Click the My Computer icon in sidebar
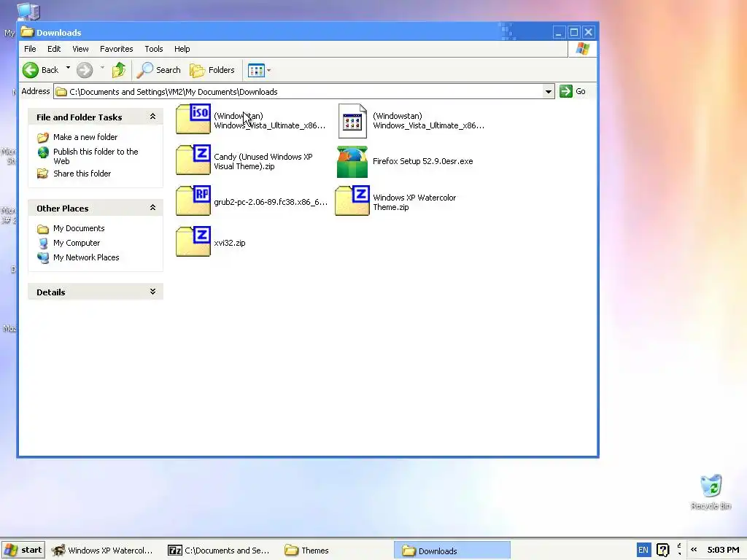 point(43,244)
